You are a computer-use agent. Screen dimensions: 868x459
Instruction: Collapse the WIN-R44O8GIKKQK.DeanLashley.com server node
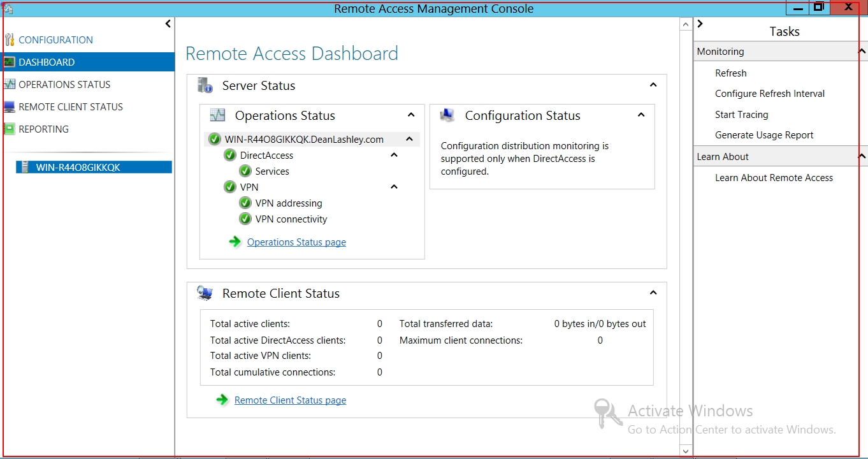pos(410,139)
